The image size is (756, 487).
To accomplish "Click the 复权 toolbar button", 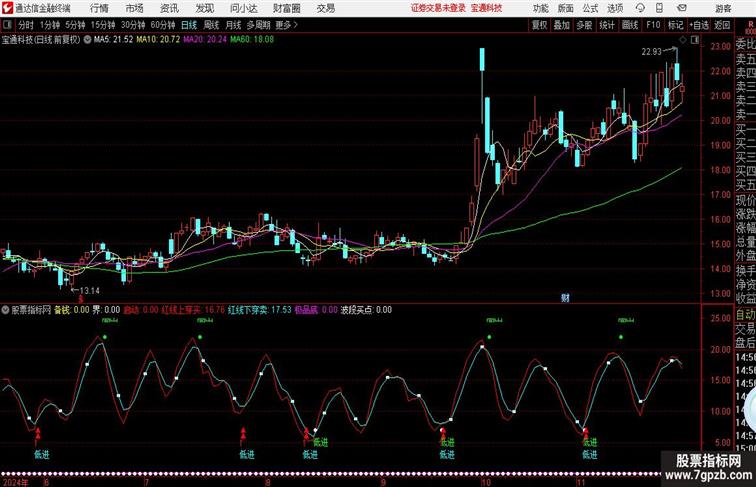I will [539, 25].
